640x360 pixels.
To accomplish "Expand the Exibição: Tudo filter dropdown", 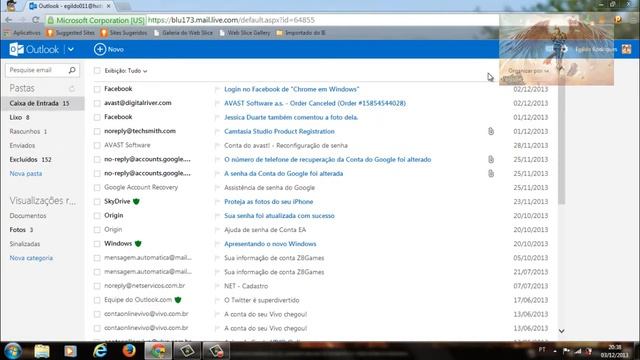I will click(126, 71).
